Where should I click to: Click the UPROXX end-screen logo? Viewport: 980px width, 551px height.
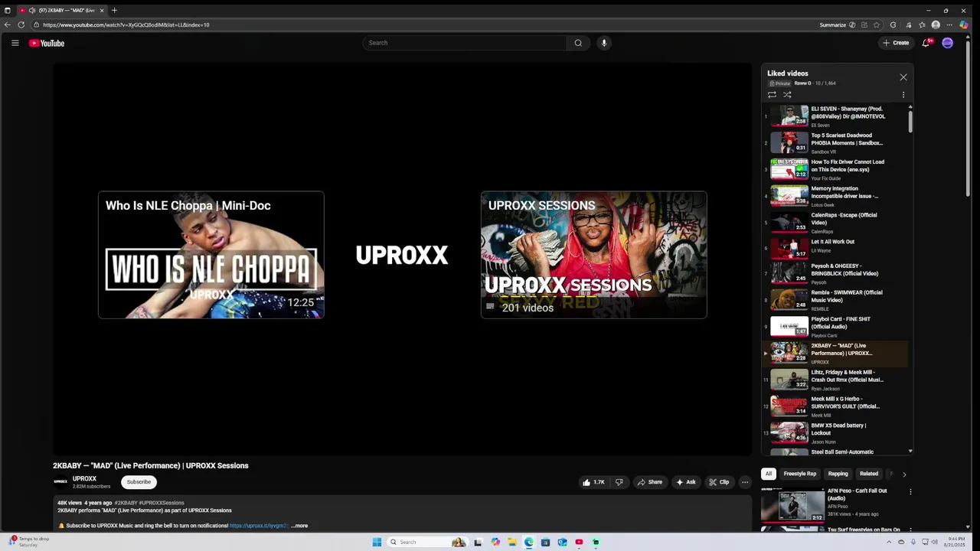(x=402, y=255)
